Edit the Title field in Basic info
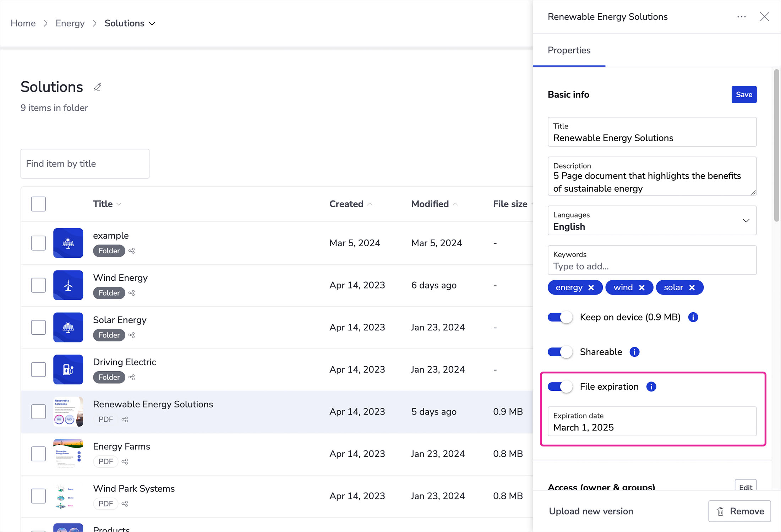 click(652, 132)
